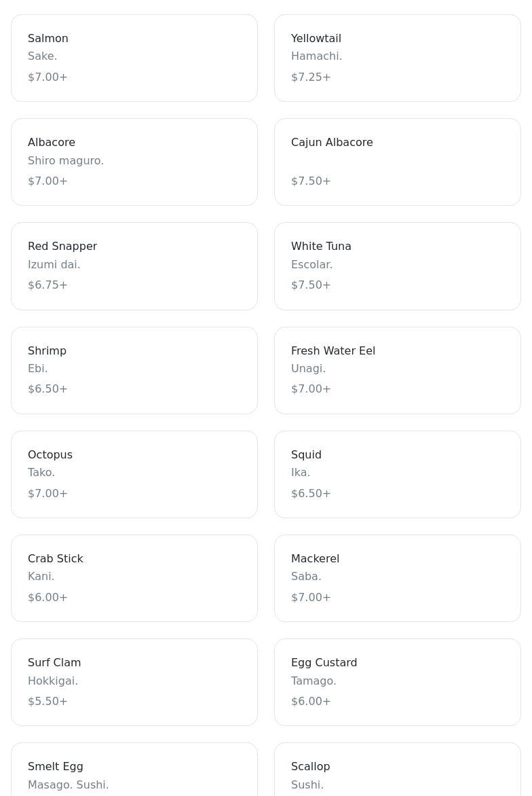The image size is (532, 796).
Task: Click the Albacore Shiro maguro card
Action: pos(134,162)
